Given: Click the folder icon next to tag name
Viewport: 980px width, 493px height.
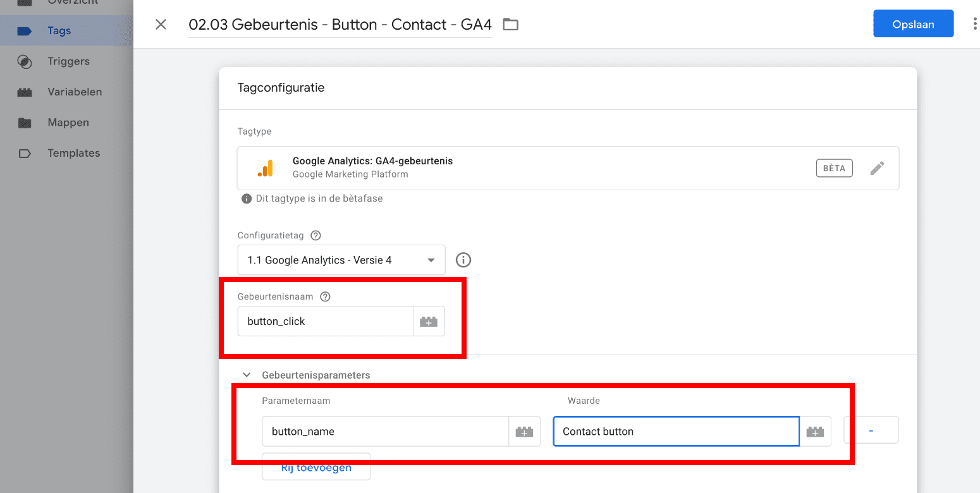Looking at the screenshot, I should pos(510,25).
